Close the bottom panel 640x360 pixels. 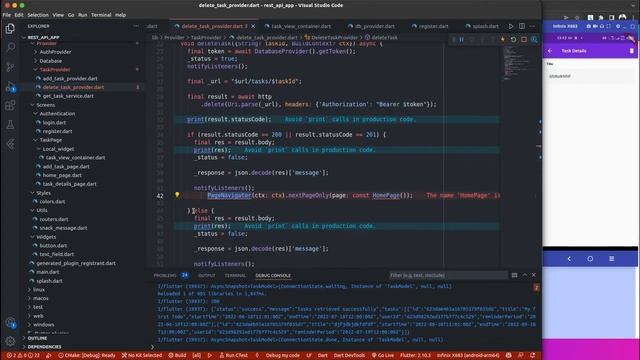[x=533, y=275]
